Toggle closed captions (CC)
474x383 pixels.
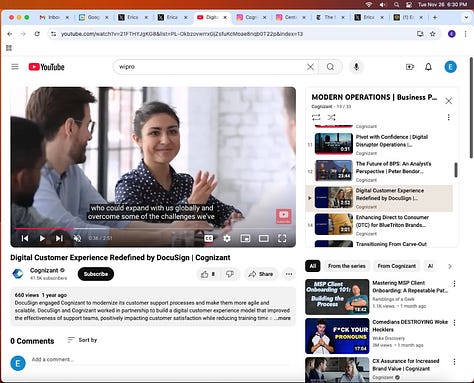click(209, 238)
